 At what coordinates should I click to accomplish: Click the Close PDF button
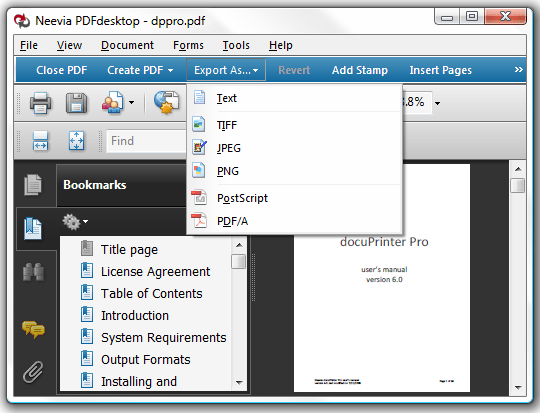(x=62, y=70)
